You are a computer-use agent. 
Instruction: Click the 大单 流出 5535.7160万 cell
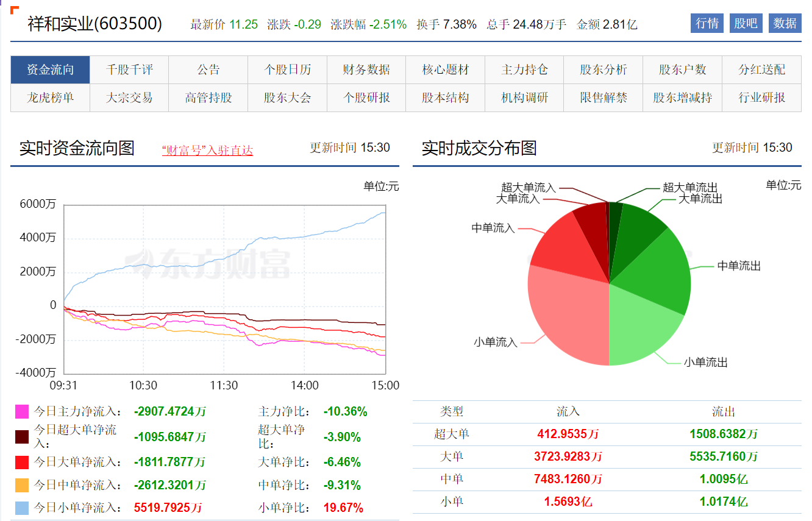[724, 457]
